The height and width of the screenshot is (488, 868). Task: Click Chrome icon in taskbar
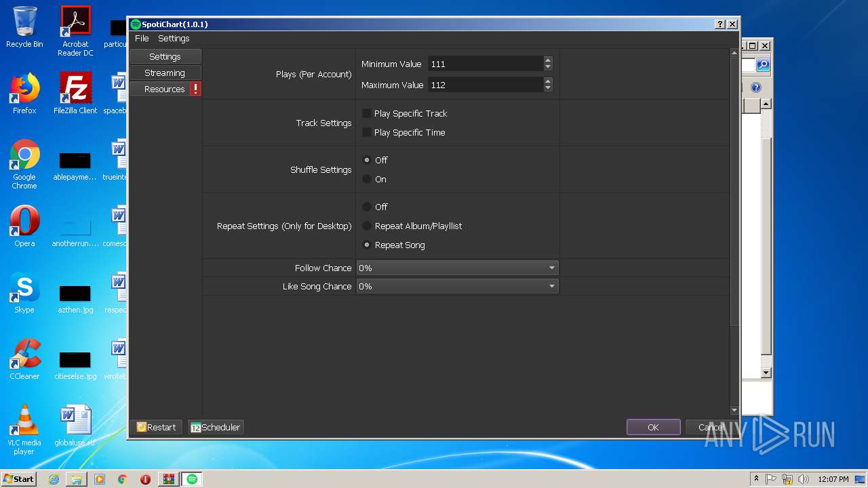click(123, 479)
